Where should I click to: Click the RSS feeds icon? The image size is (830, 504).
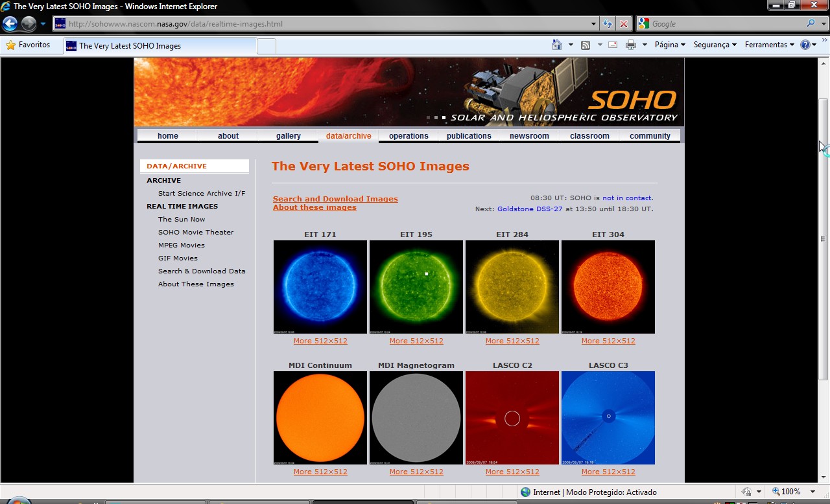click(586, 45)
